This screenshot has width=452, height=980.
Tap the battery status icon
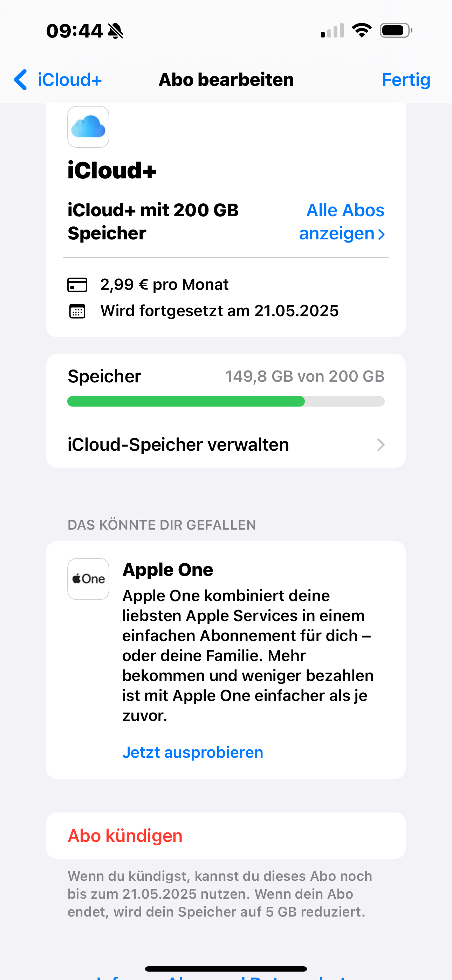point(396,30)
